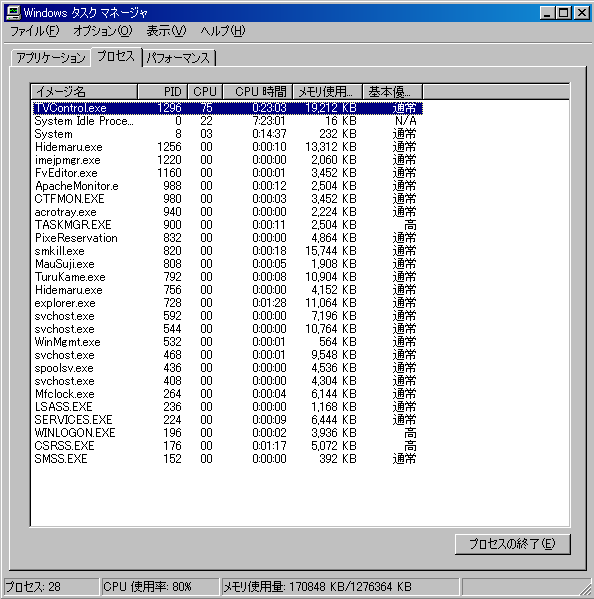
Task: Select the TVControl.exe process row
Action: click(228, 108)
